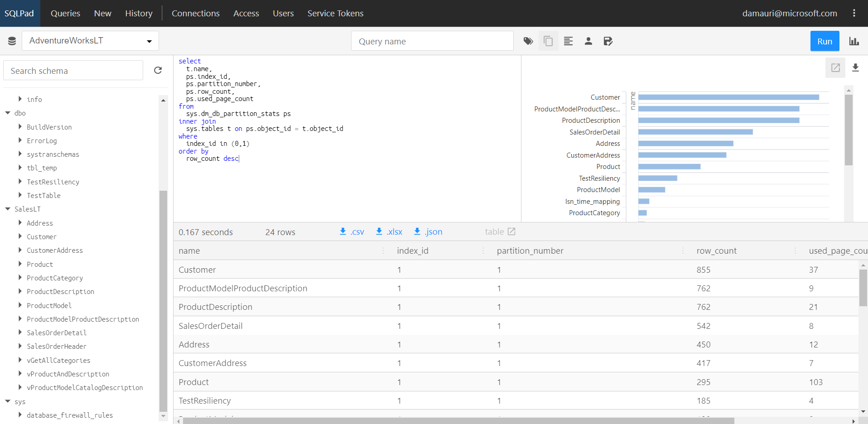Screen dimensions: 868x424
Task: Export results as .csv
Action: click(351, 231)
